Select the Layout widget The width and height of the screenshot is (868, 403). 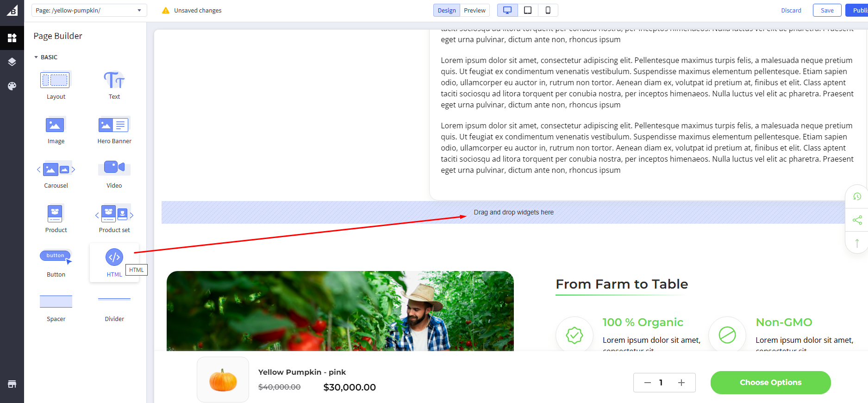point(56,86)
